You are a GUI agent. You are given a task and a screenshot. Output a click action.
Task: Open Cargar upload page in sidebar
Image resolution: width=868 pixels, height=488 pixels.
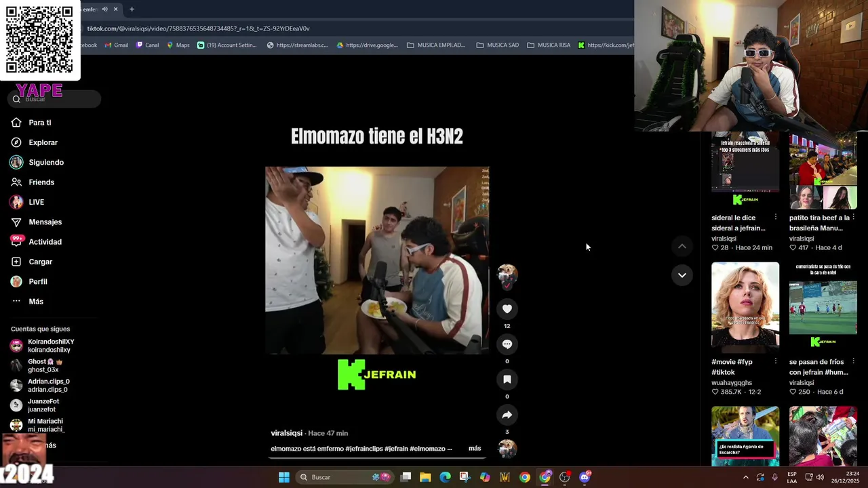40,262
